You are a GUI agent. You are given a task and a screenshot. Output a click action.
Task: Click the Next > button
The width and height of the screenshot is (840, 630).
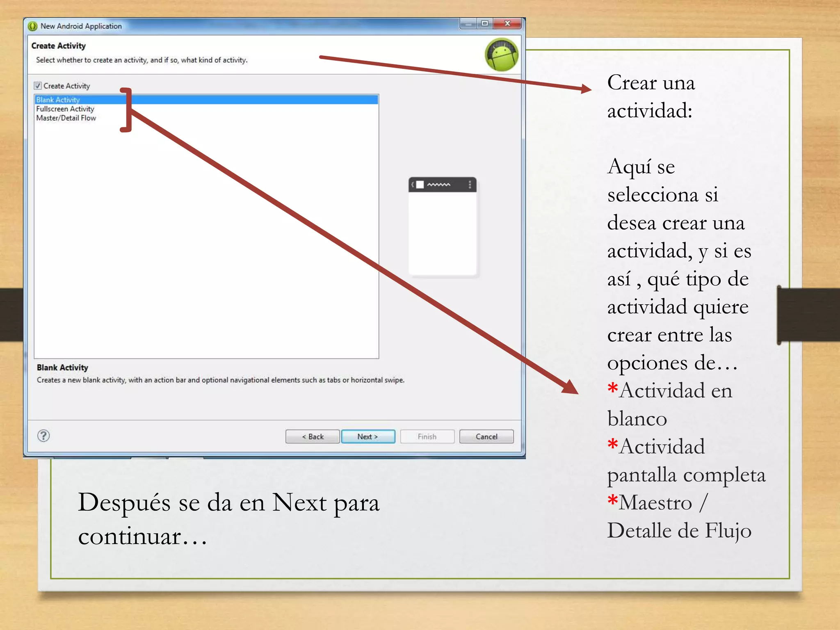click(368, 436)
